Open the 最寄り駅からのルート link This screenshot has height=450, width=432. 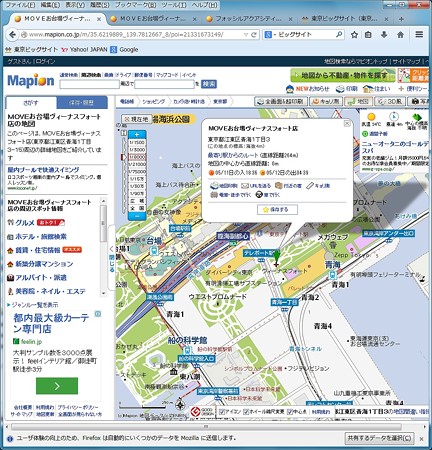(232, 155)
